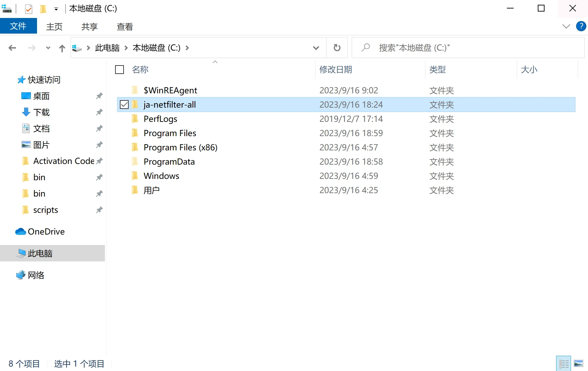Go back with the left arrow
Screen dimensions: 588x371
pos(12,48)
